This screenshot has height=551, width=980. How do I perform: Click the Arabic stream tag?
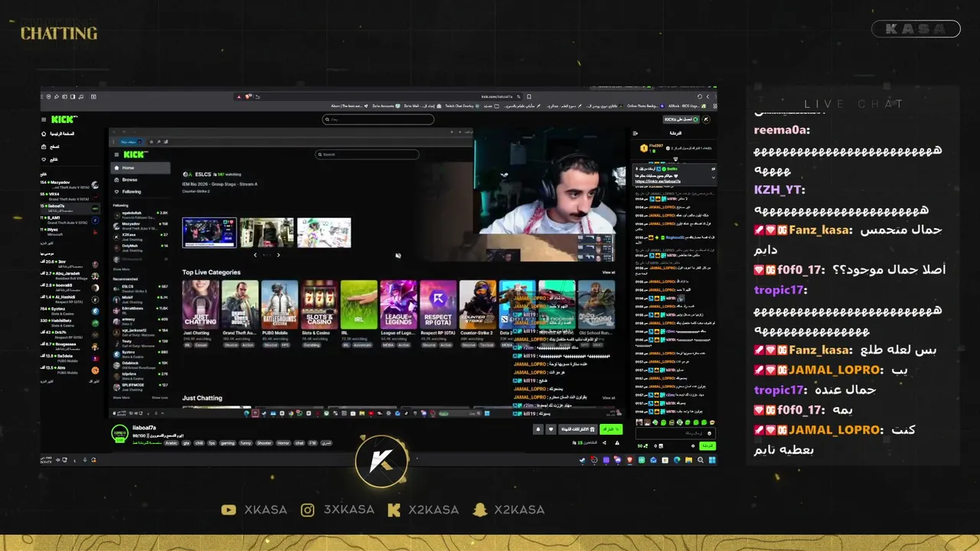click(171, 443)
